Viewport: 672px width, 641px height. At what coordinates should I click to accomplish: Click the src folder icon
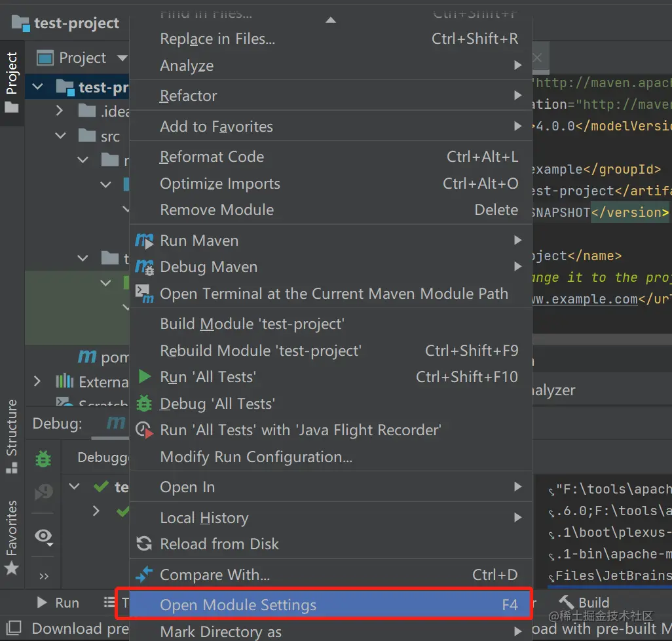tap(87, 136)
